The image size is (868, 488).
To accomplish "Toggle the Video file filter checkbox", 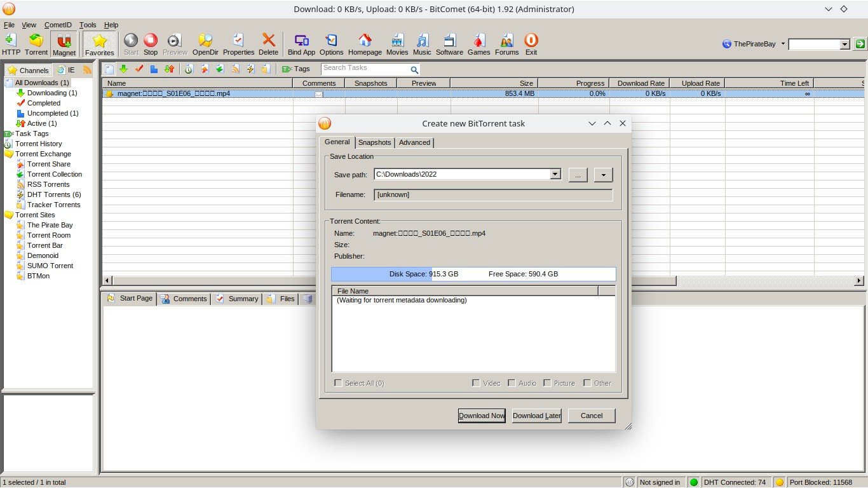I will [476, 383].
